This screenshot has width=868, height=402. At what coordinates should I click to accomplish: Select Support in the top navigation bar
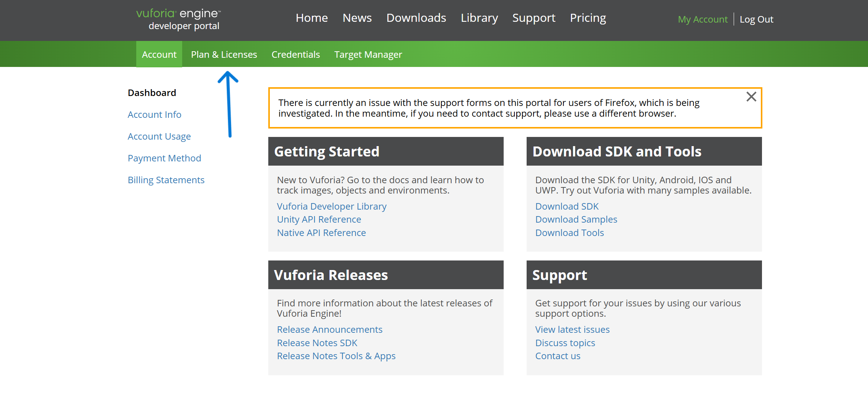(x=534, y=18)
